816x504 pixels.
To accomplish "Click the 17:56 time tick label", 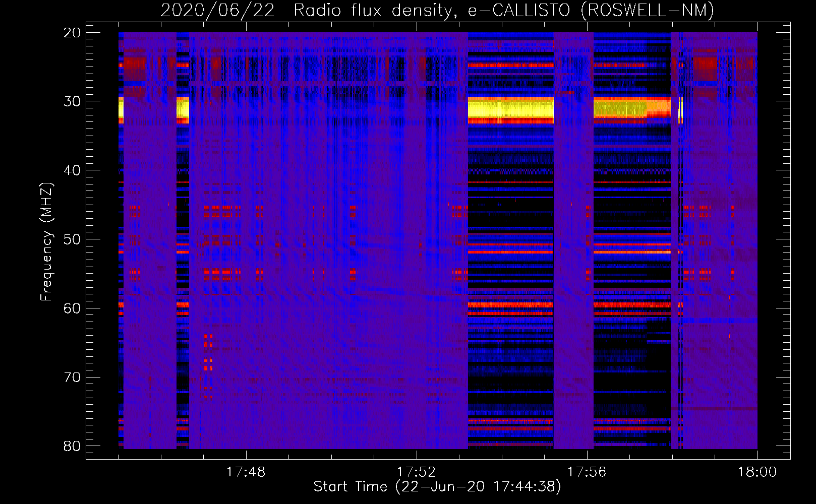I will point(587,472).
